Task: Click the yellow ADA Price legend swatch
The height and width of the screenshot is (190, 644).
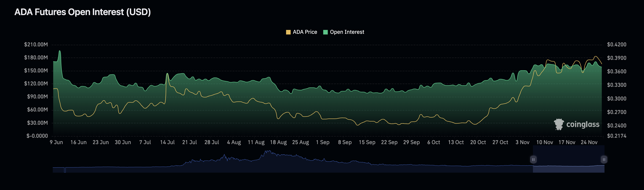Action: pos(288,32)
